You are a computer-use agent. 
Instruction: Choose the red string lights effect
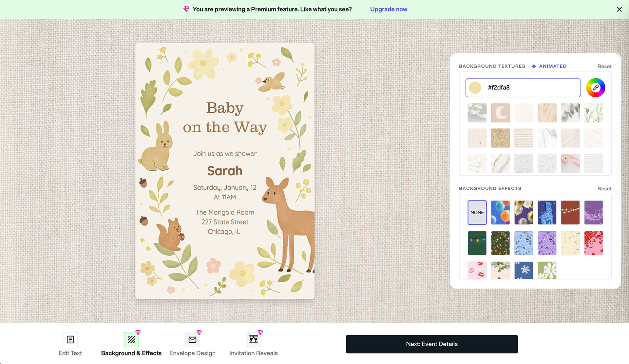570,212
